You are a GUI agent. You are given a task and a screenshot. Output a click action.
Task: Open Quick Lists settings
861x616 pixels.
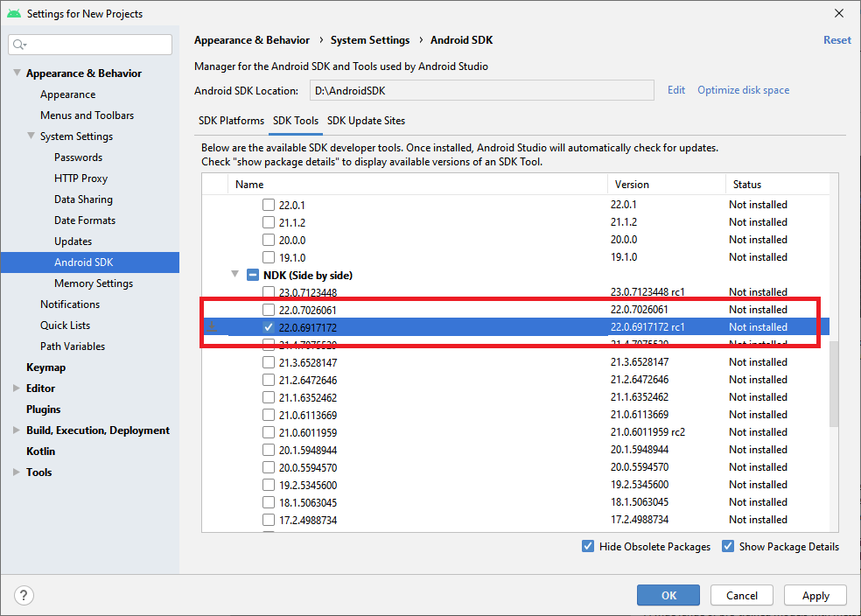click(65, 325)
